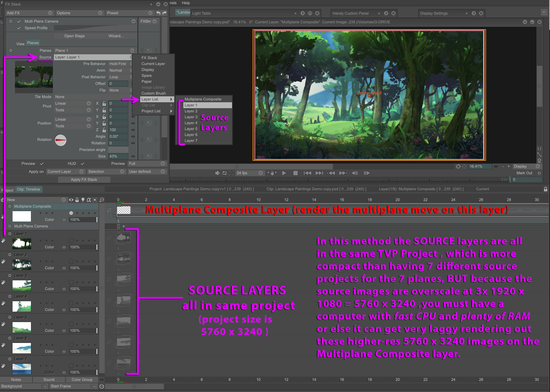
Task: Click the Size 43% slider field
Action: pyautogui.click(x=118, y=156)
